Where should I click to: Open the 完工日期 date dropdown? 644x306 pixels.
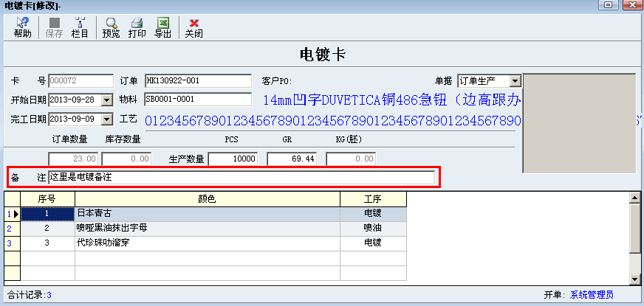pyautogui.click(x=107, y=119)
